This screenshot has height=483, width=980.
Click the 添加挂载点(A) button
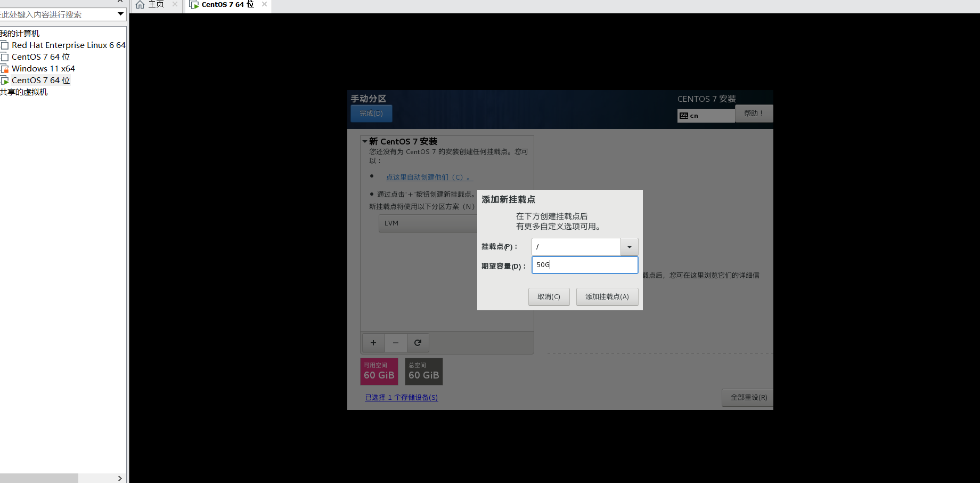tap(607, 297)
